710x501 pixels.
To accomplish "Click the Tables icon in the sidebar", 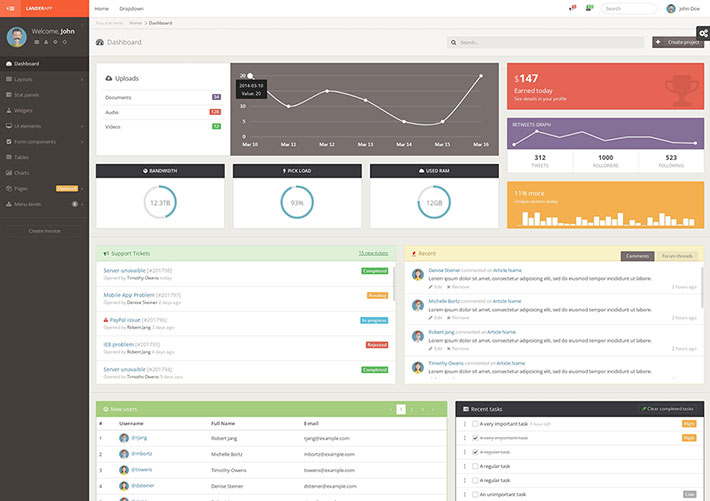I will tap(9, 157).
